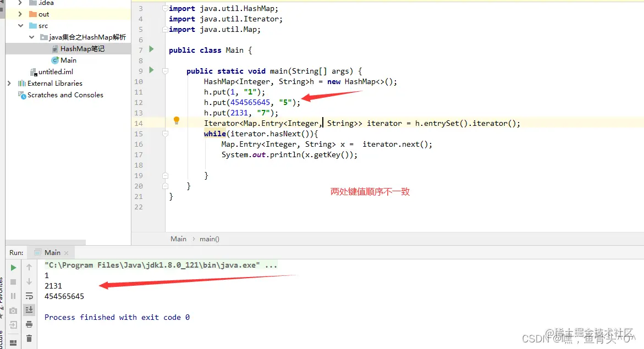Expand External Libraries chevron
This screenshot has width=644, height=349.
(x=9, y=84)
